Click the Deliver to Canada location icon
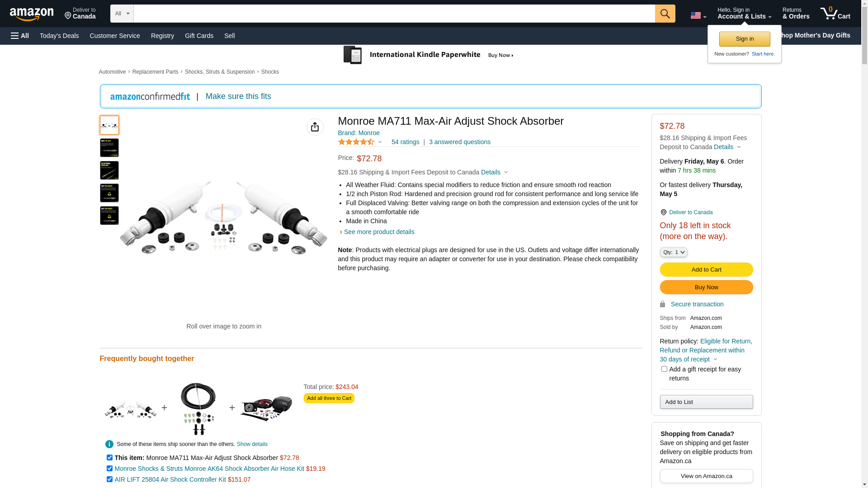Screen dimensions: 868x488 663,212
